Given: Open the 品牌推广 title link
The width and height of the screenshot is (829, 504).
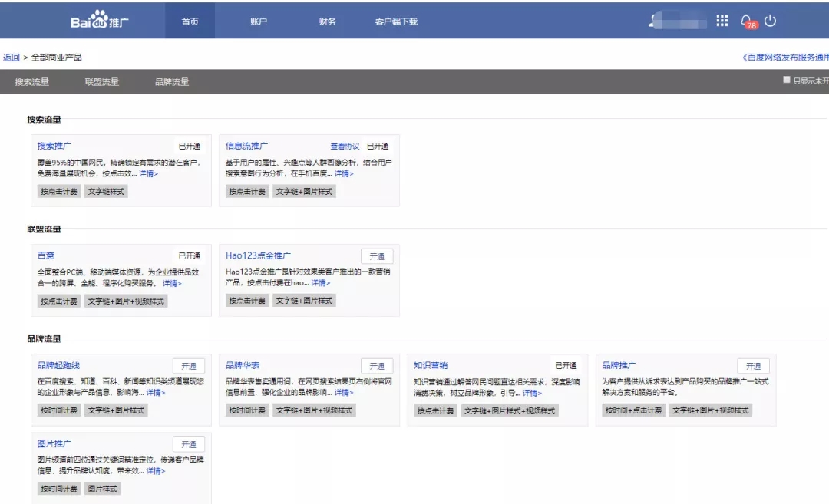Looking at the screenshot, I should pos(619,365).
